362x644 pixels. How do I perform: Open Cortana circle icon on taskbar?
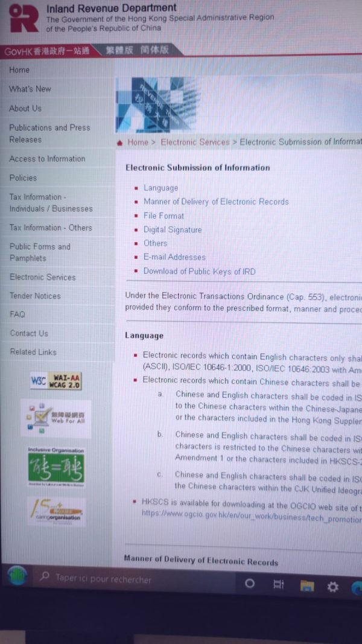(249, 584)
